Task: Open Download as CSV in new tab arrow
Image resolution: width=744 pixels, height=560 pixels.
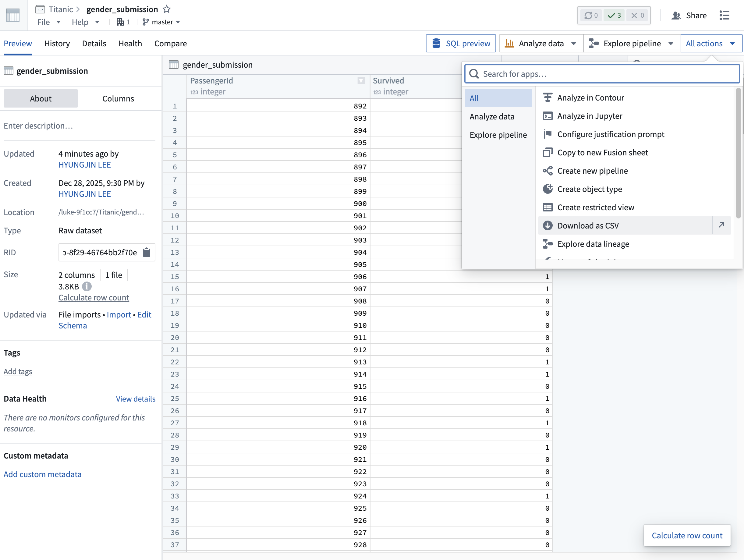Action: pyautogui.click(x=721, y=225)
